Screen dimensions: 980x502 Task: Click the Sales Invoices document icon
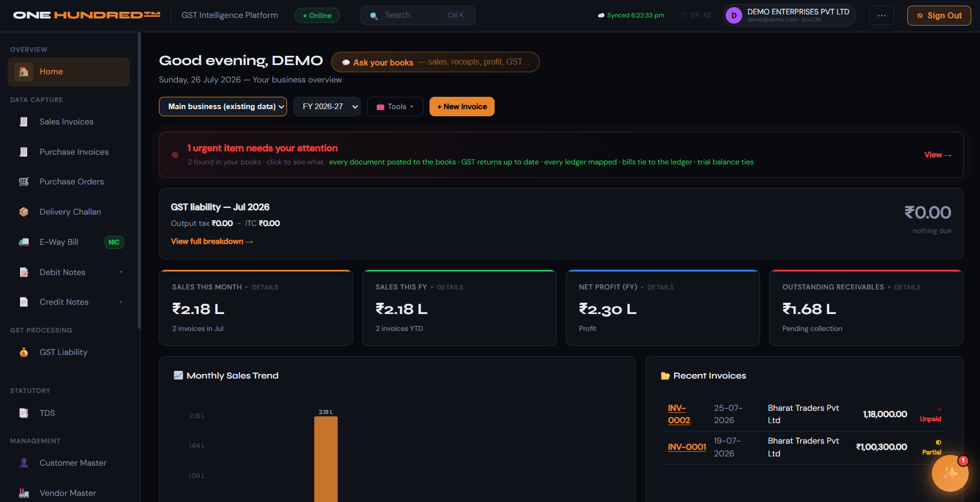point(24,122)
